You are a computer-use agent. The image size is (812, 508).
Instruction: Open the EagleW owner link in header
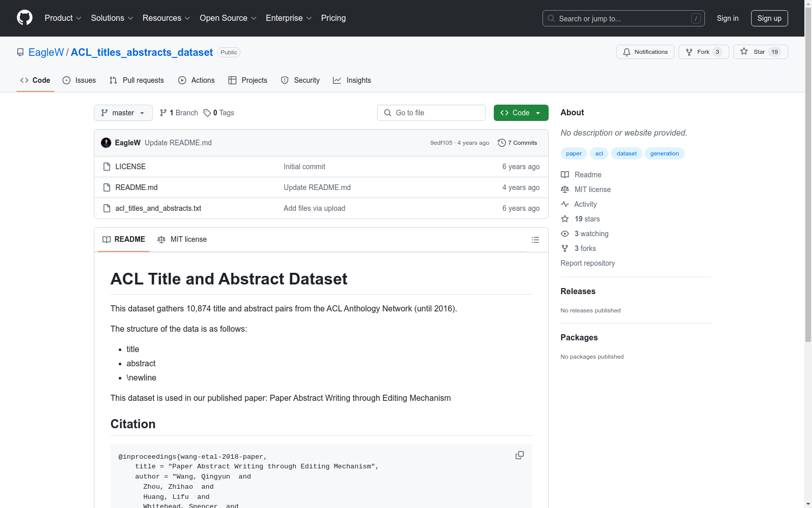click(x=46, y=52)
